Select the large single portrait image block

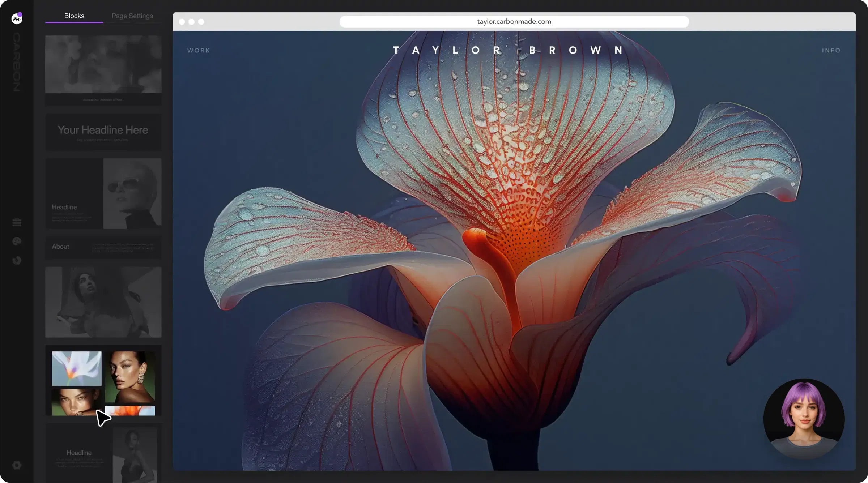(x=103, y=302)
